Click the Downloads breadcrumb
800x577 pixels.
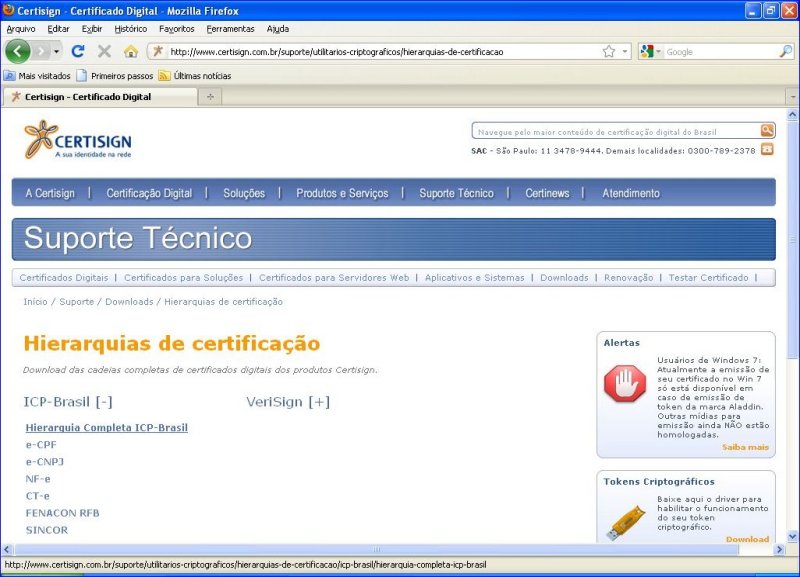click(x=129, y=302)
